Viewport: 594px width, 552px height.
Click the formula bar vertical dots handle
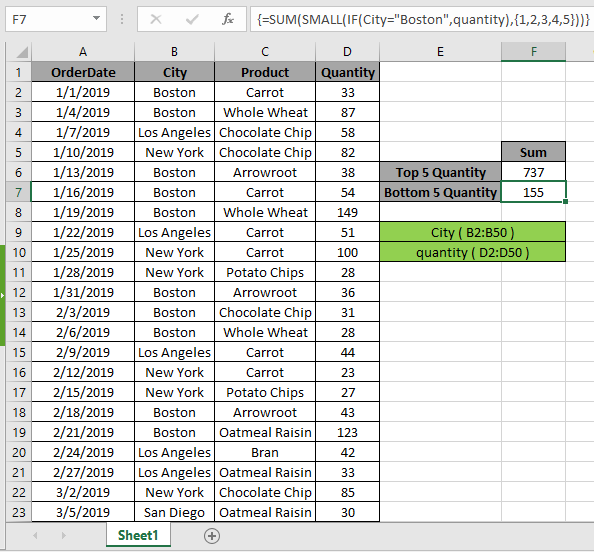122,19
